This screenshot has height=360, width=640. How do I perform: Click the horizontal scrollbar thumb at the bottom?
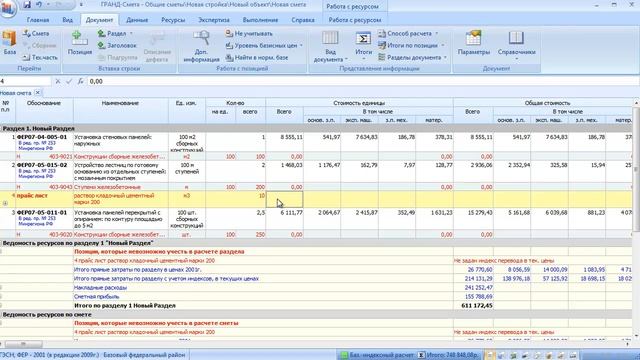point(23,344)
